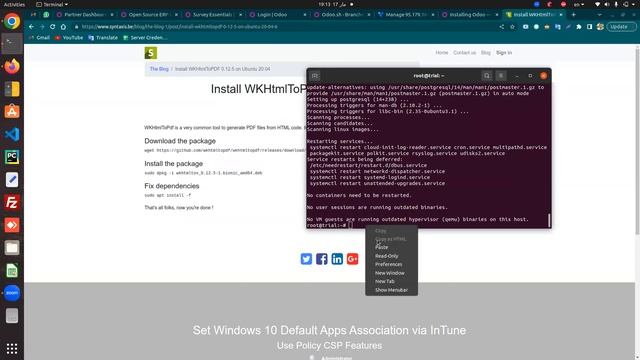Open Chrome tab search dropdown

(x=599, y=14)
